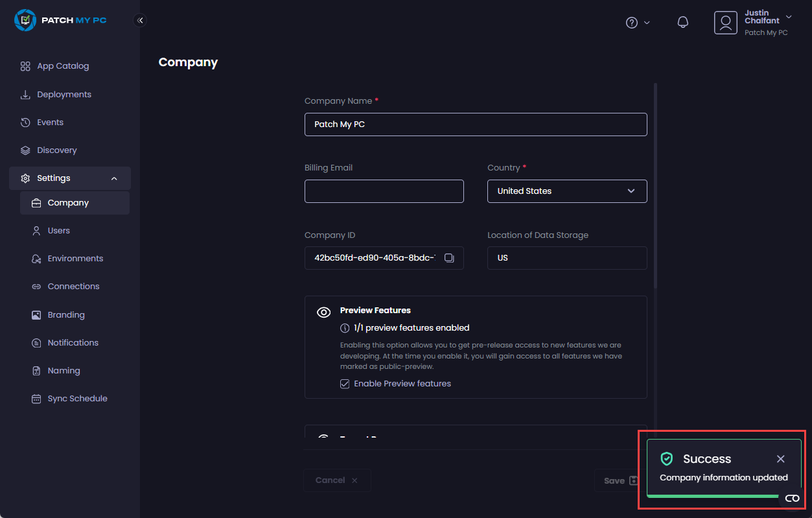Select the Deployments icon in the sidebar
Image resolution: width=812 pixels, height=518 pixels.
click(25, 94)
